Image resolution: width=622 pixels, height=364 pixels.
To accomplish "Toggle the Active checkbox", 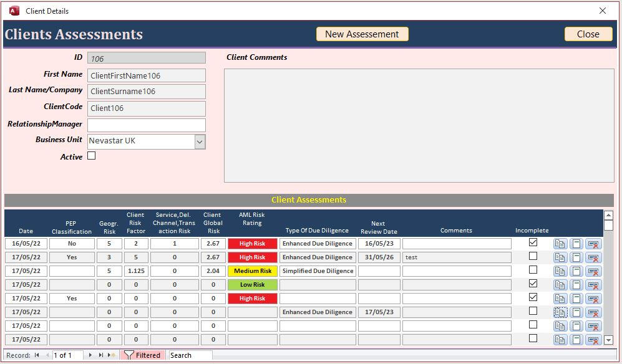I will (92, 156).
